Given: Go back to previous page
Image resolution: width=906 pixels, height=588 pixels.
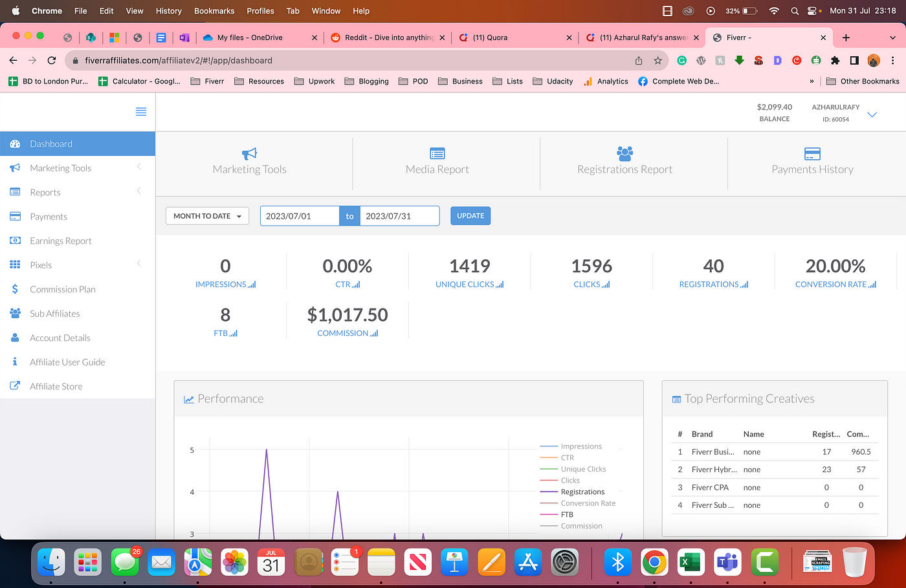Looking at the screenshot, I should pos(13,60).
